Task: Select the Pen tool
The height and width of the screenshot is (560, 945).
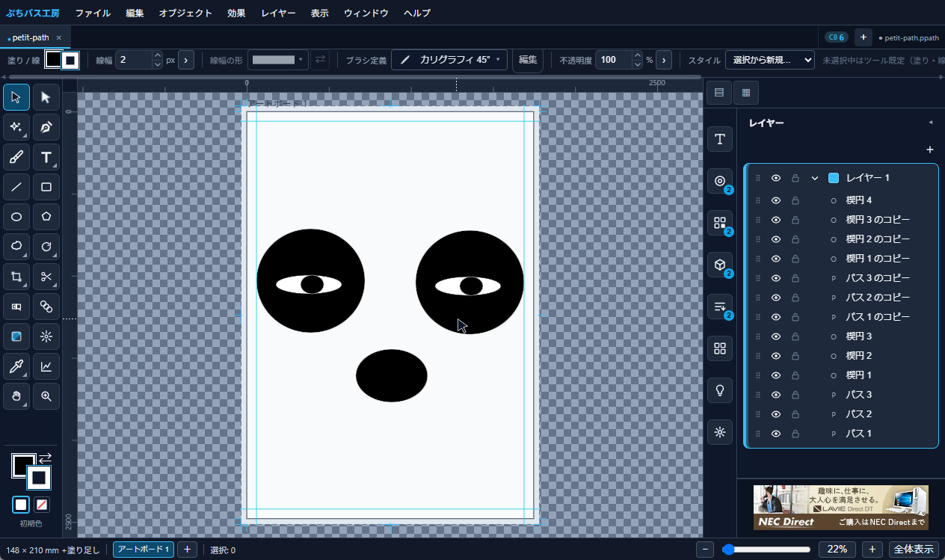Action: point(46,127)
